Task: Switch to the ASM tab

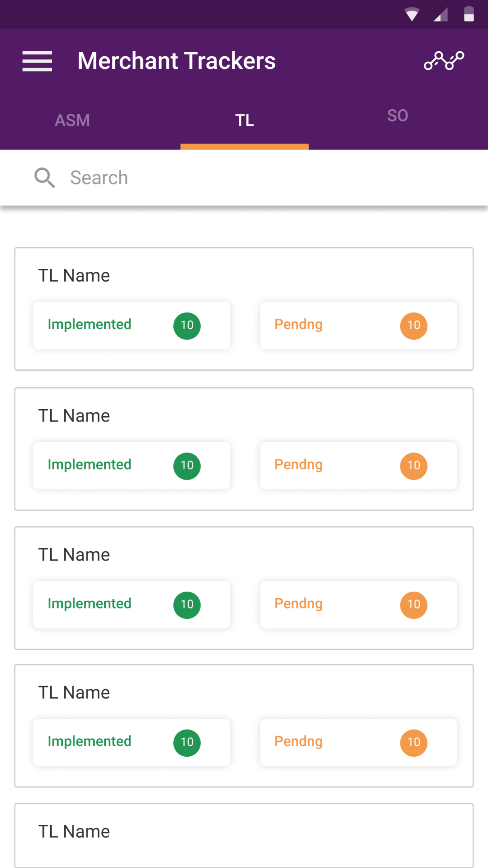Action: pos(72,120)
